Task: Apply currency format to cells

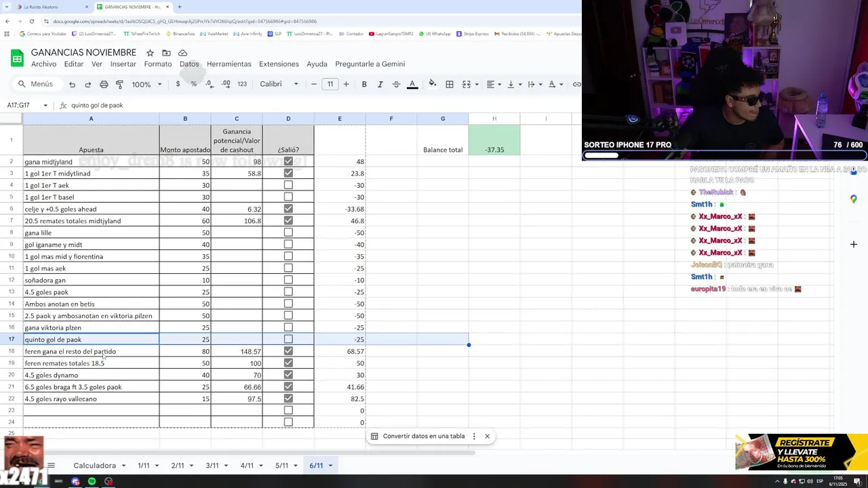Action: pos(178,84)
